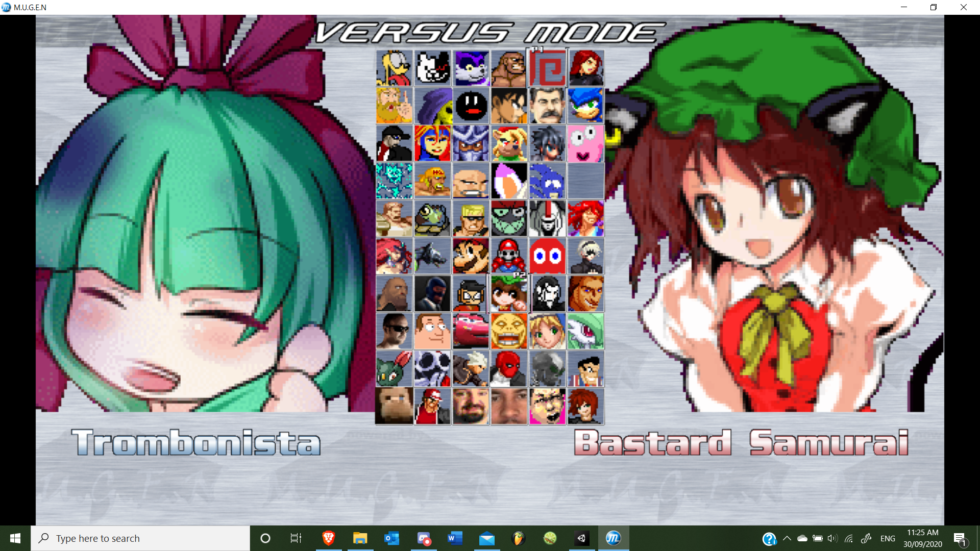
Task: Click the Bastard Samurai player name
Action: [x=742, y=442]
